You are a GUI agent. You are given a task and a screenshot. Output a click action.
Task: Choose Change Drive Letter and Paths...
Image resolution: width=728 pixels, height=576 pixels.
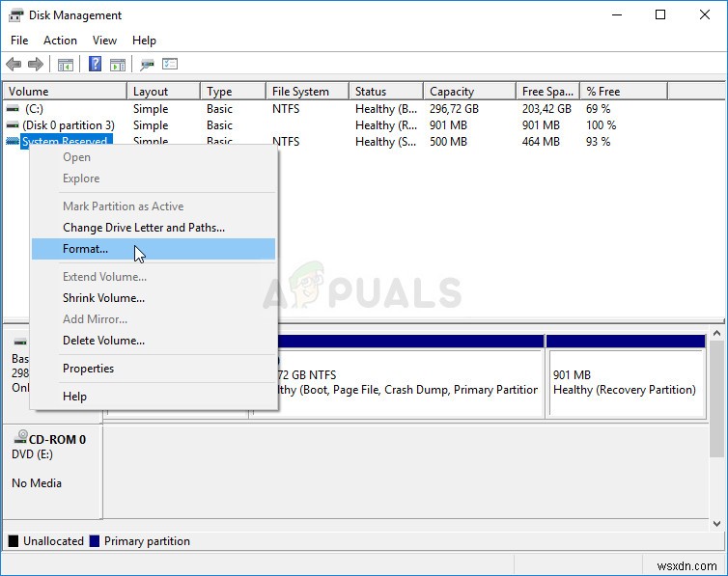[x=154, y=228]
